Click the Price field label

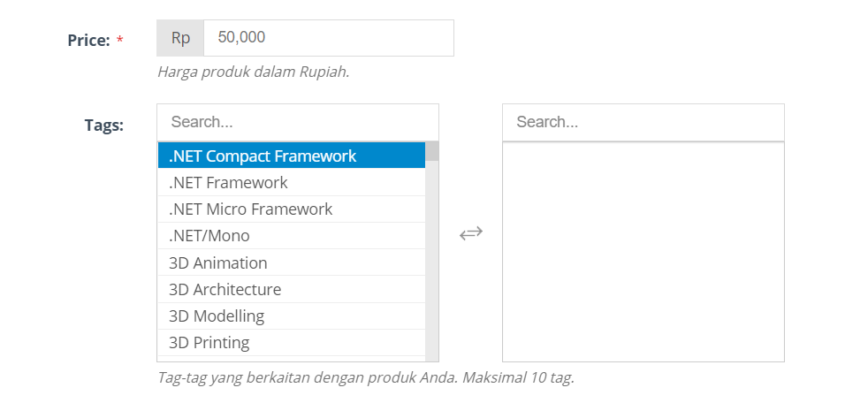tap(89, 41)
